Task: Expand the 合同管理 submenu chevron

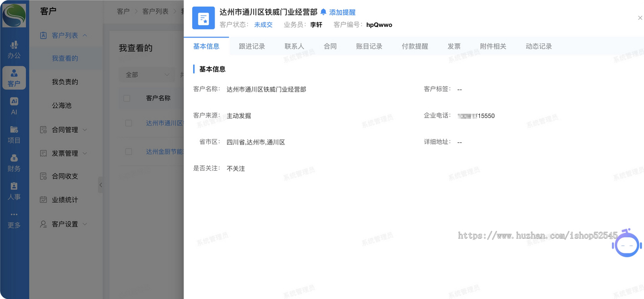Action: (x=85, y=129)
